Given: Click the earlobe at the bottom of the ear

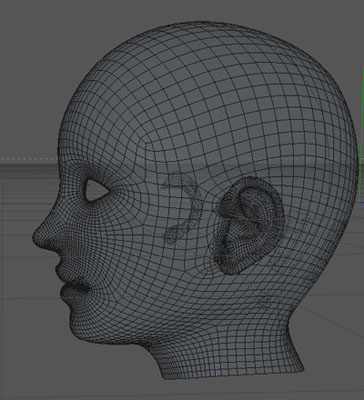Looking at the screenshot, I should (x=230, y=264).
